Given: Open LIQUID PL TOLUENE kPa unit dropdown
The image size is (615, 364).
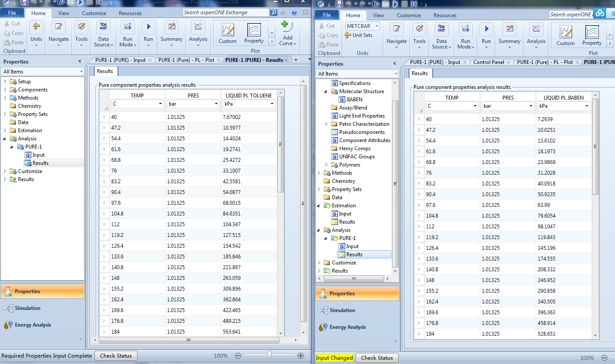Looking at the screenshot, I should pos(272,104).
